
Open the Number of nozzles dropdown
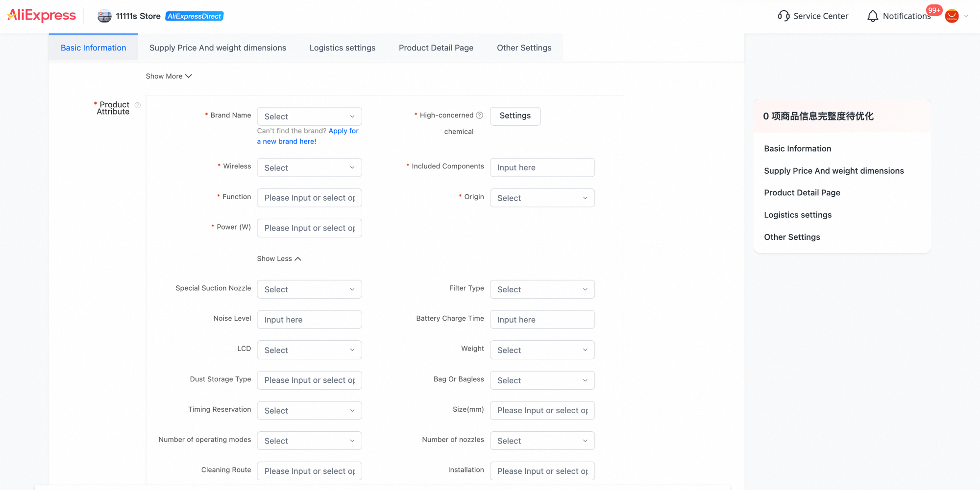[x=542, y=441]
